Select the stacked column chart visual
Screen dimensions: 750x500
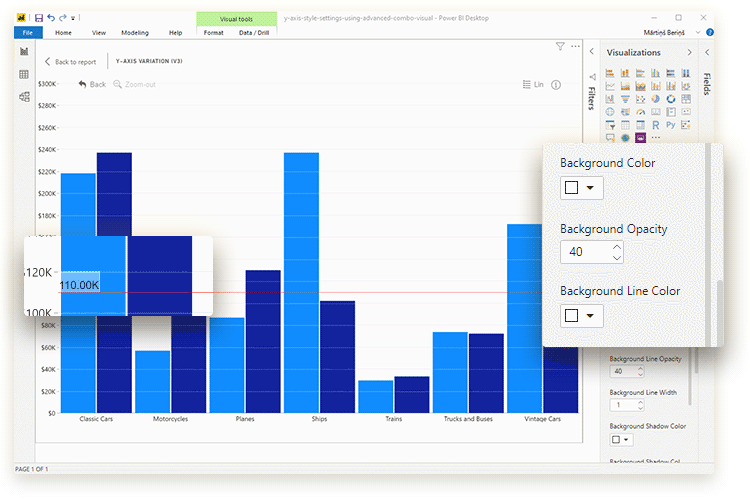[x=625, y=73]
